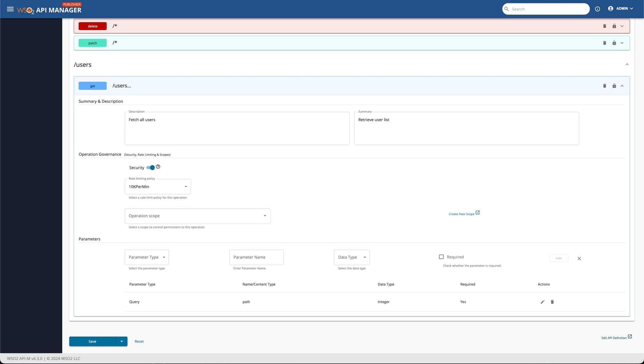The width and height of the screenshot is (644, 364).
Task: Click the Name/Content Type column header
Action: (259, 284)
